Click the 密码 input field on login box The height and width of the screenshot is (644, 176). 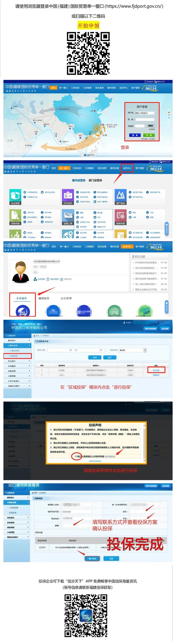tap(144, 120)
